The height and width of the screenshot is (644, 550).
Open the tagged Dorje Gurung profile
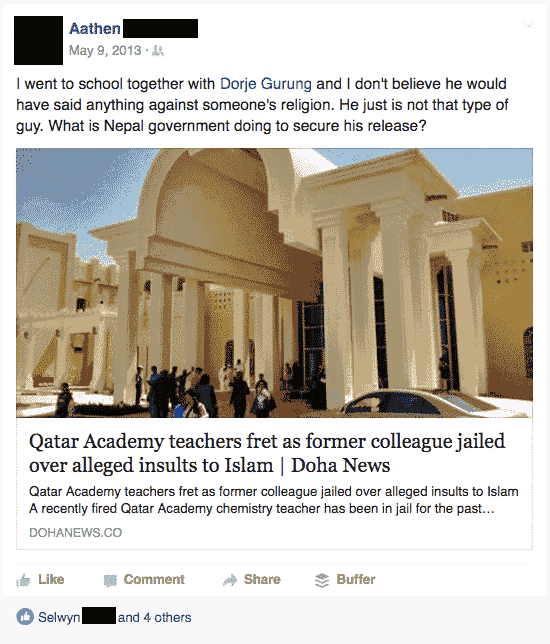coord(266,84)
